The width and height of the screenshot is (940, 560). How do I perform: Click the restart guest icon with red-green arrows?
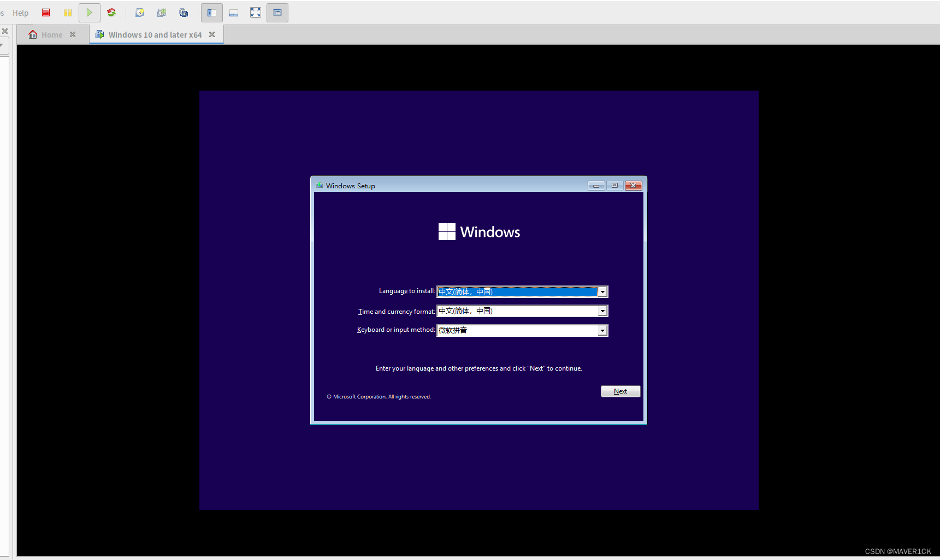111,13
